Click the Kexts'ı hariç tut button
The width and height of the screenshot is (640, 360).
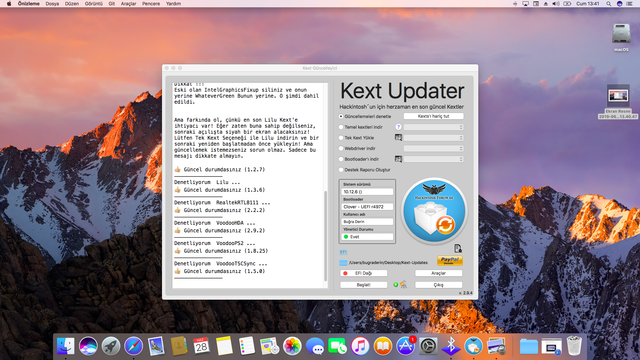[x=433, y=116]
